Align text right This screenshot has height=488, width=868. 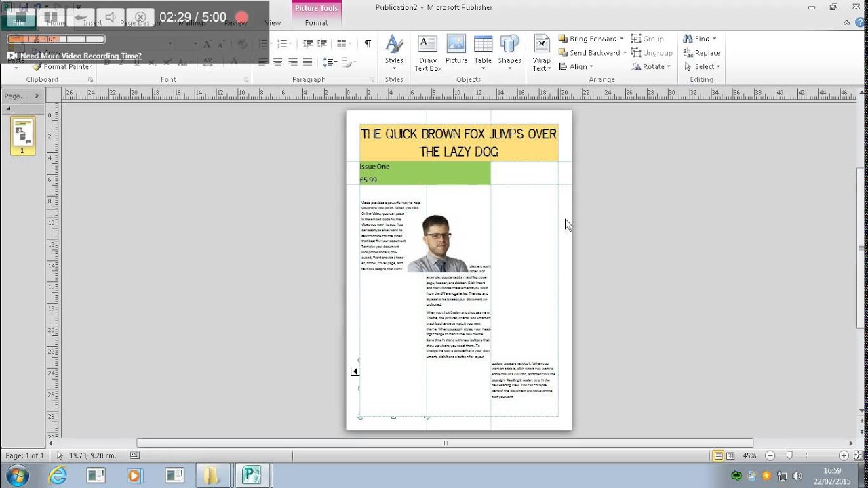click(x=292, y=62)
